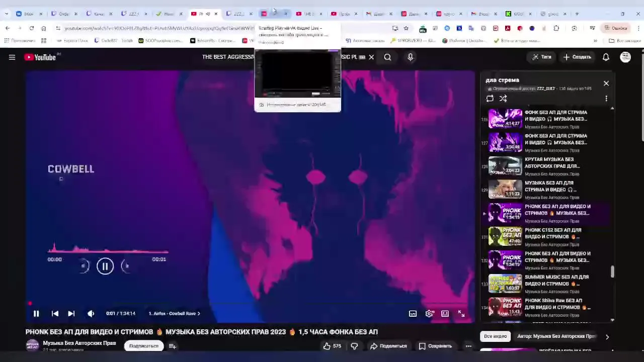Image resolution: width=644 pixels, height=362 pixels.
Task: Bookmark this page with the star
Action: point(406,28)
